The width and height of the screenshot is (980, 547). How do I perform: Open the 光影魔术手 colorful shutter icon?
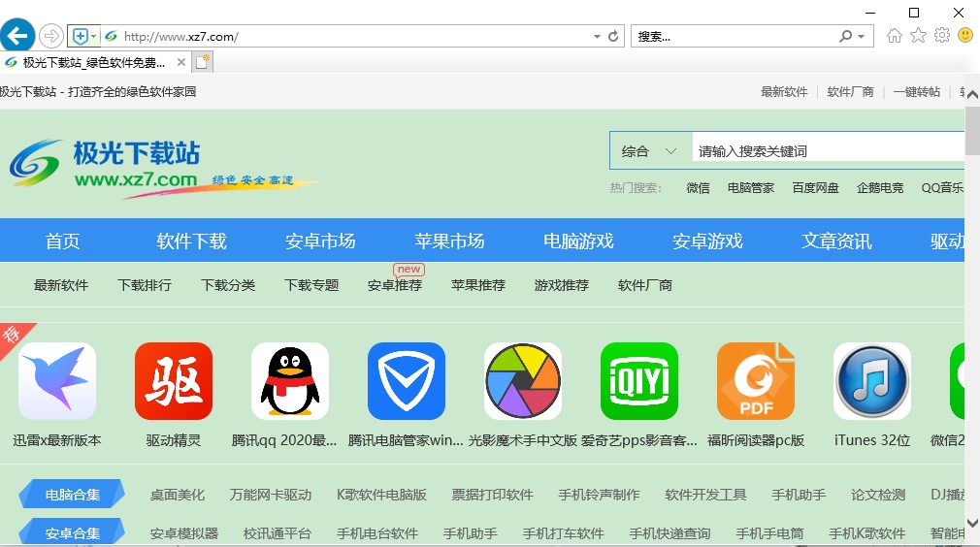(523, 381)
